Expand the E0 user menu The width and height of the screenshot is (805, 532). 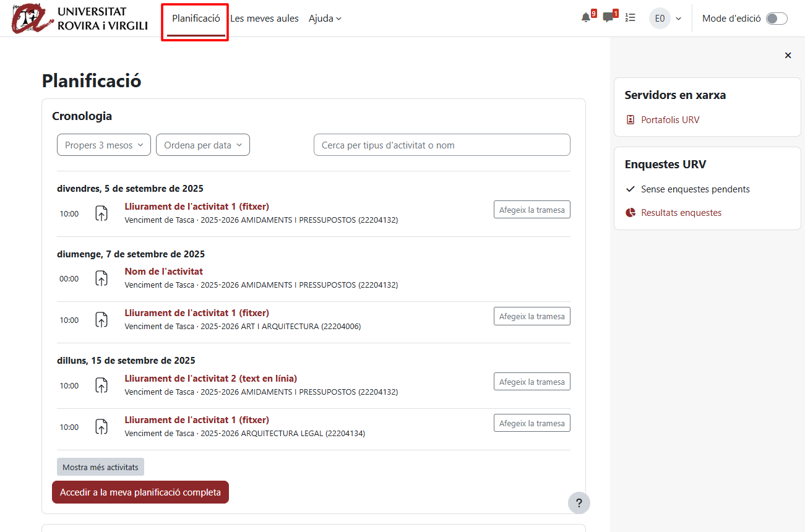click(665, 19)
